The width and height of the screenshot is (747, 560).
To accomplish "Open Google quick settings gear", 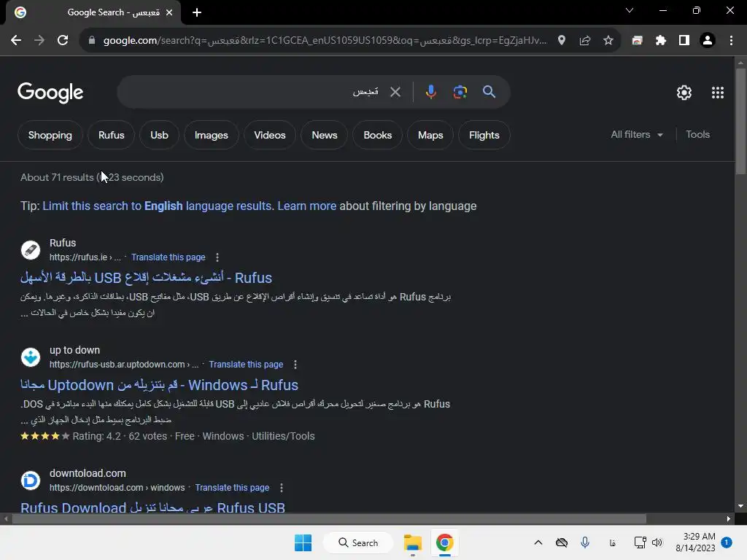I will point(684,93).
